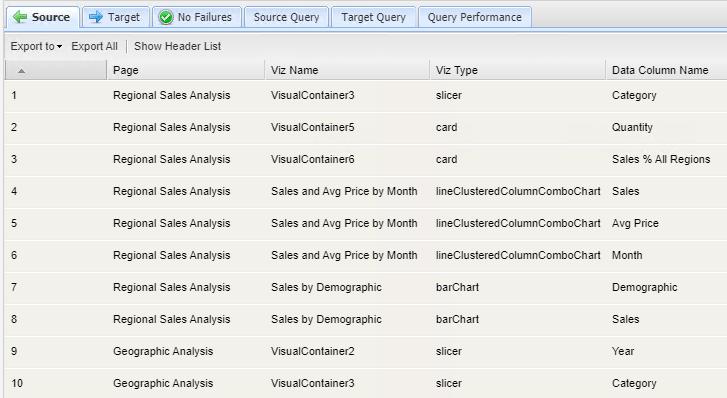Click the card cell in row 3
727x398 pixels.
[446, 160]
